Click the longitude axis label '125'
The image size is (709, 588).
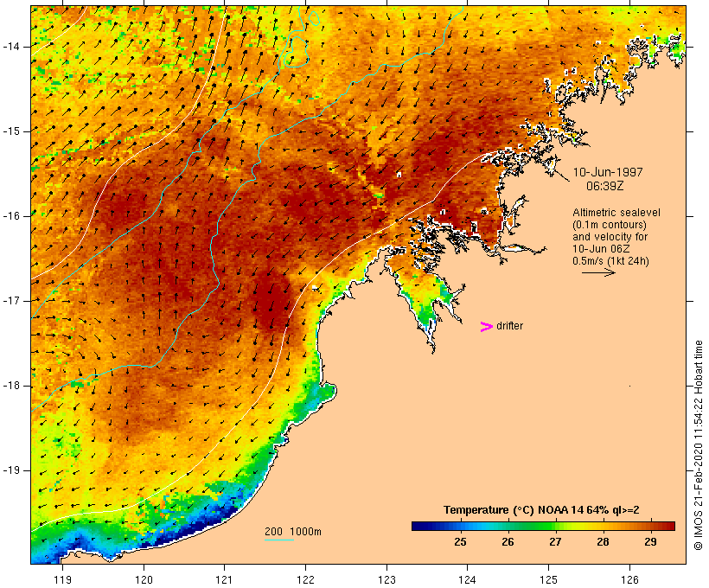548,579
